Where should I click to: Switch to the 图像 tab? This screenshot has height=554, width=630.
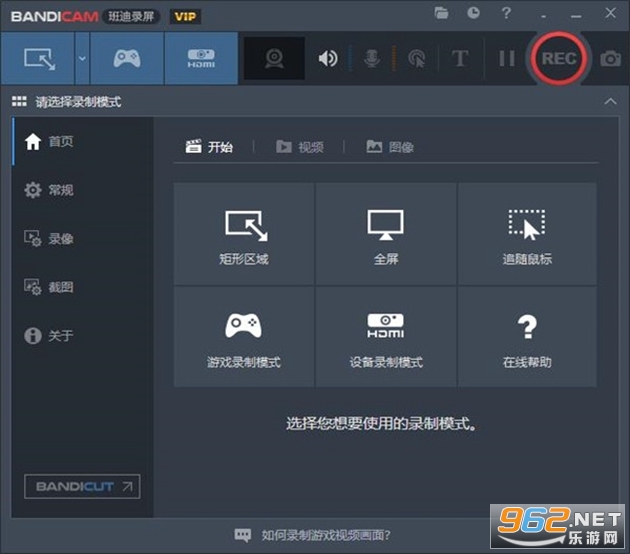390,147
